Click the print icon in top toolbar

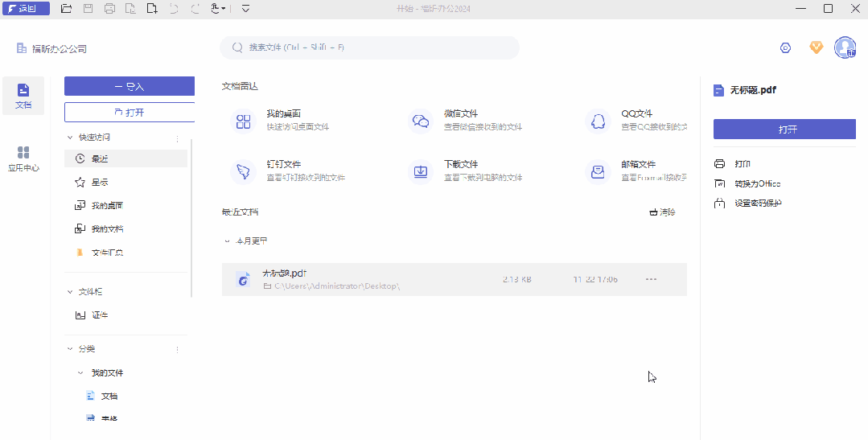click(x=109, y=9)
